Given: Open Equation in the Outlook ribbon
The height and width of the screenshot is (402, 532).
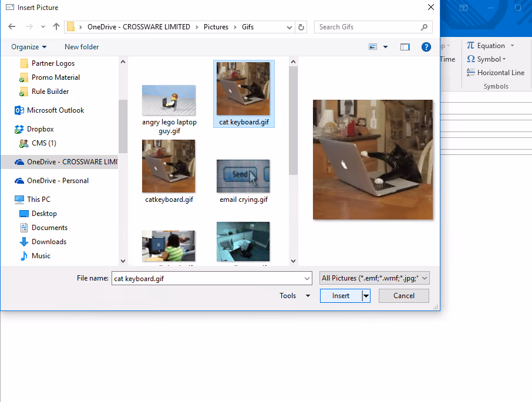Looking at the screenshot, I should (x=486, y=45).
